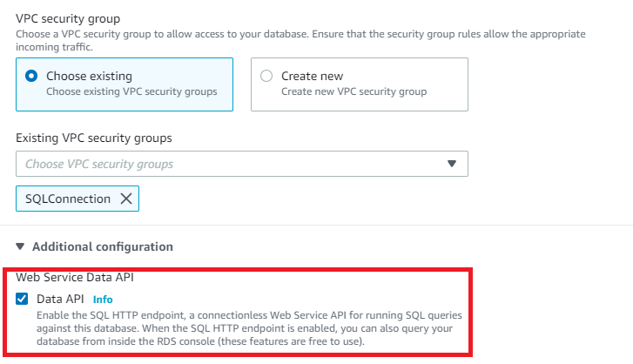Click the Web Service Data API heading
The height and width of the screenshot is (364, 633).
(x=75, y=278)
